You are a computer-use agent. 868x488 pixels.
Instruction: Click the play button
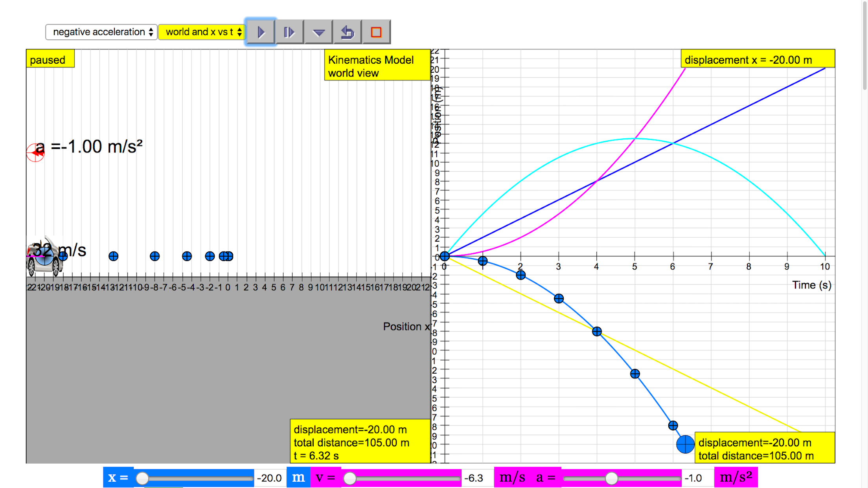click(x=261, y=32)
